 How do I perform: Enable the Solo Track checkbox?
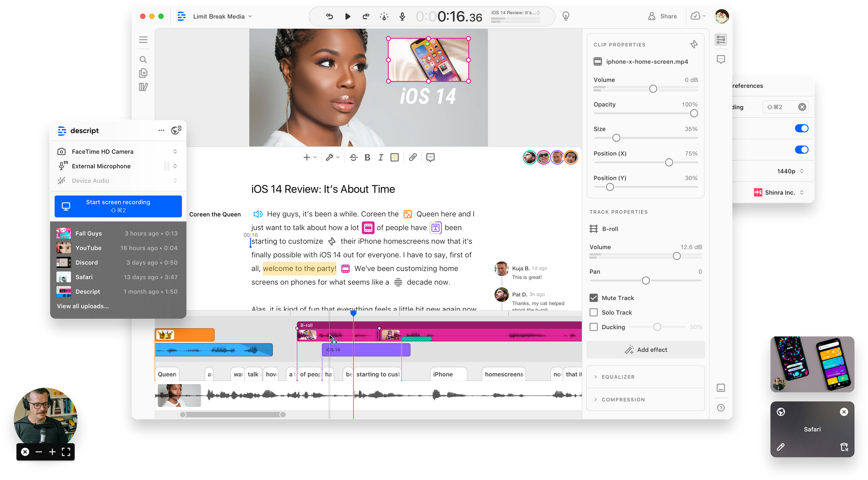[x=594, y=312]
